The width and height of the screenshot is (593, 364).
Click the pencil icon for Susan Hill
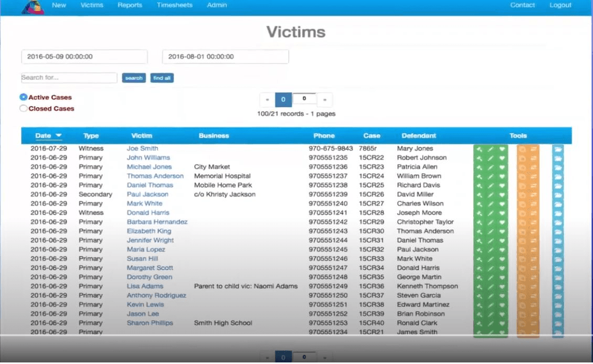click(x=491, y=259)
